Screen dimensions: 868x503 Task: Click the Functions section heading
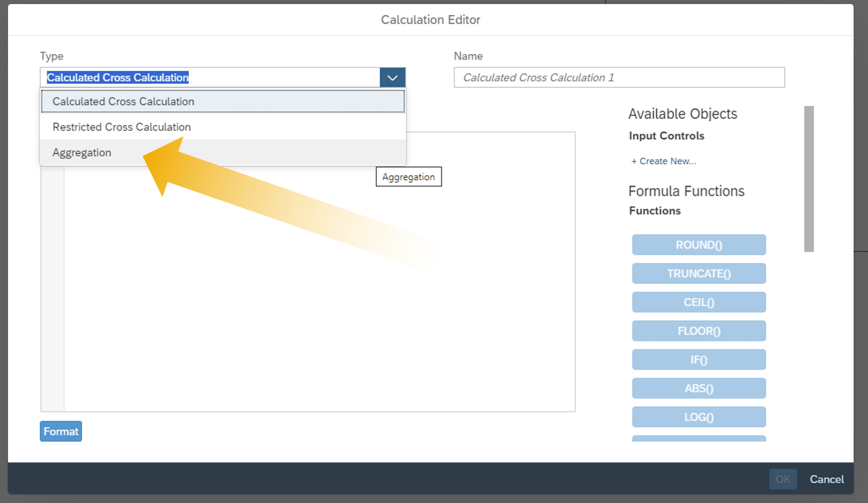point(654,210)
